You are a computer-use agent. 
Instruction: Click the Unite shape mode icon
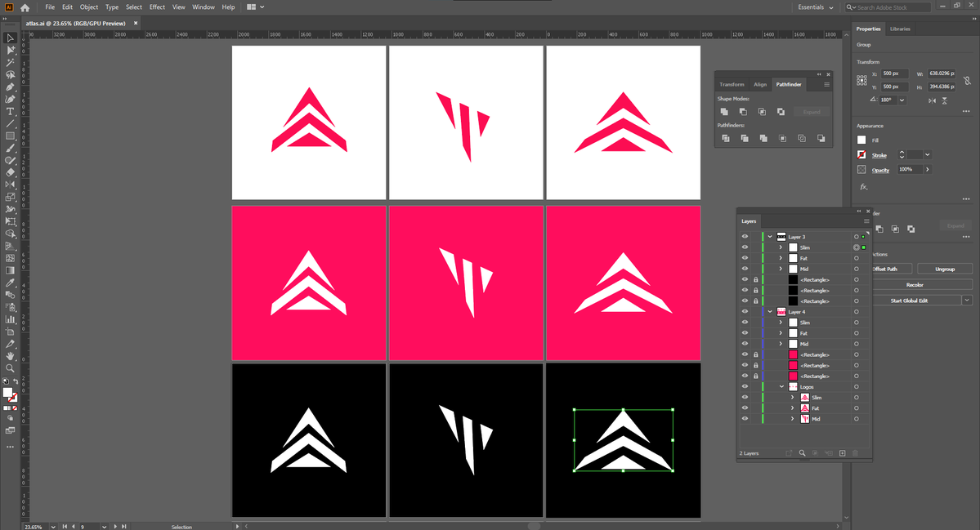coord(724,112)
